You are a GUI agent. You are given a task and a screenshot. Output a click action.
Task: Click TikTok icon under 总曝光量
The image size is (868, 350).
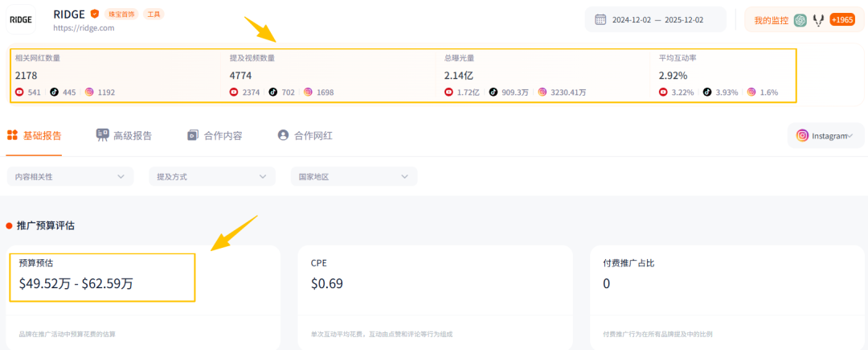tap(493, 93)
